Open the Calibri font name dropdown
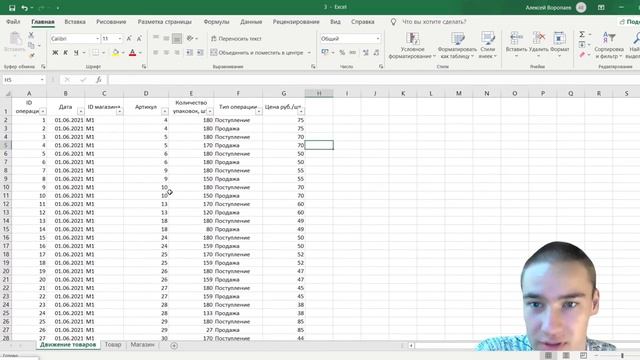Image resolution: width=640 pixels, height=360 pixels. tap(98, 38)
